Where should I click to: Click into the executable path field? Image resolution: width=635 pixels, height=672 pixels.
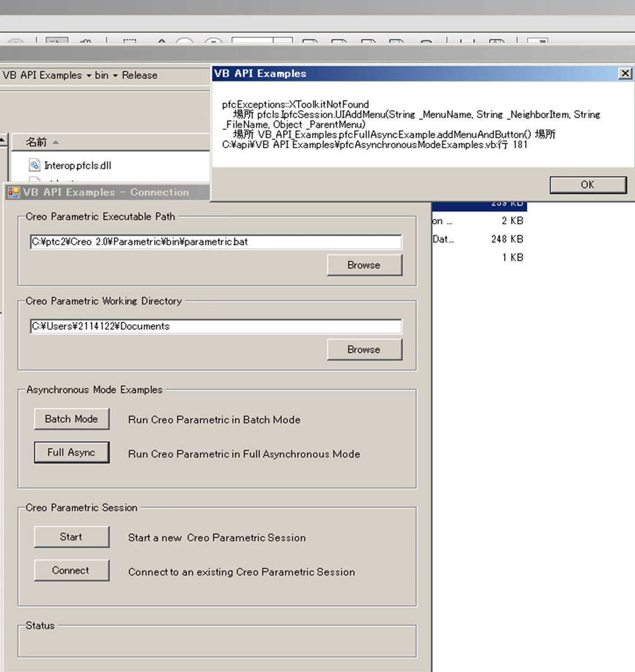[x=216, y=242]
